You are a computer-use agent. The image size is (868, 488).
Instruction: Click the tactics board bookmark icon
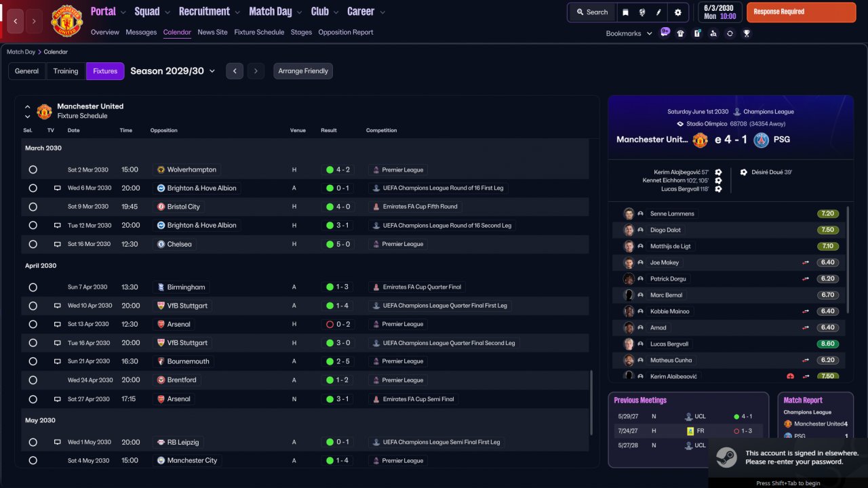(x=697, y=33)
